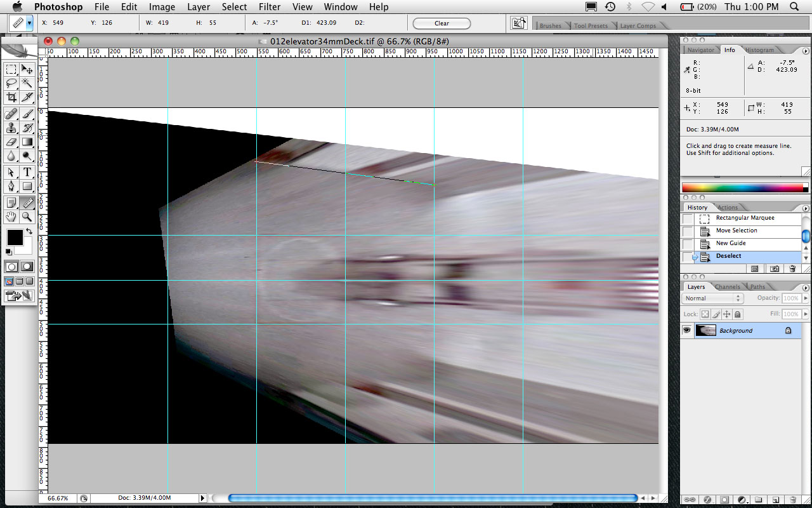This screenshot has height=508, width=812.
Task: Select the New Guide history state
Action: pos(731,243)
